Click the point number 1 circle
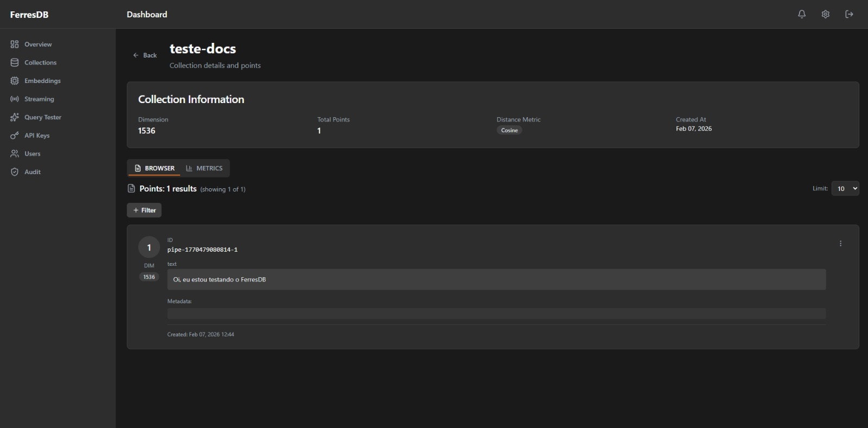The height and width of the screenshot is (428, 868). (x=149, y=247)
